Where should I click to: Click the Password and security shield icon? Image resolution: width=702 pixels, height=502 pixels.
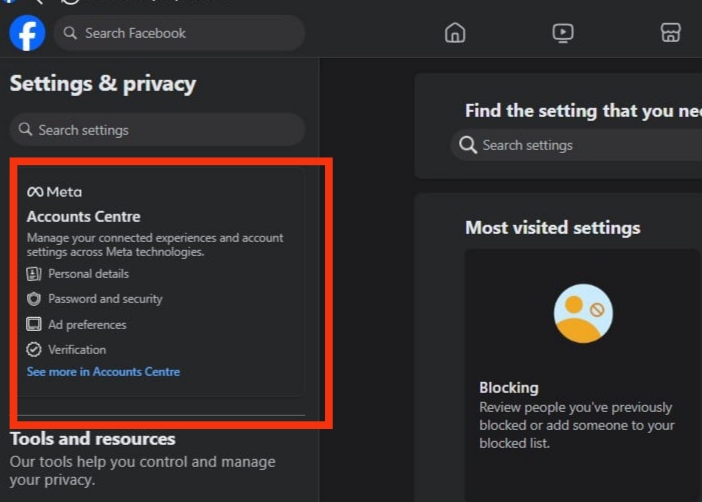(34, 299)
